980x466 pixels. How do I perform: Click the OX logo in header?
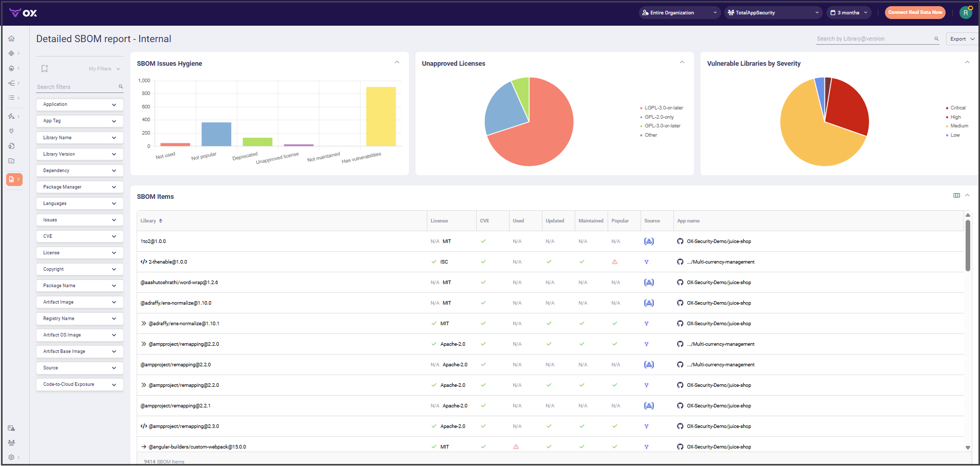(23, 13)
